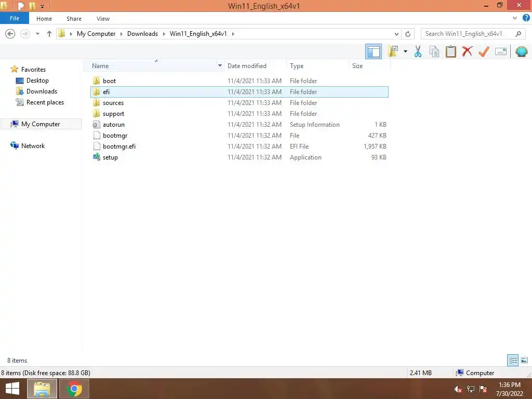The width and height of the screenshot is (532, 399).
Task: Click the Copy icon in toolbar
Action: pos(434,51)
